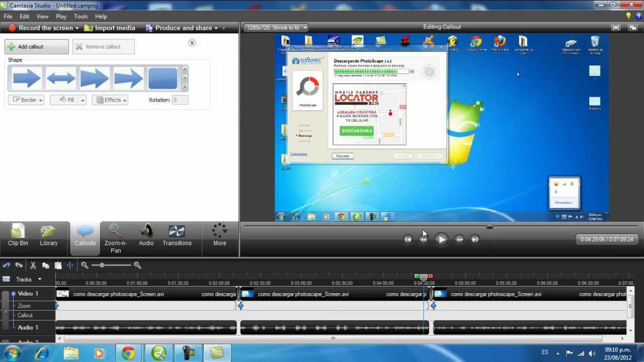Image resolution: width=644 pixels, height=362 pixels.
Task: Jump to next clip in preview
Action: 475,240
